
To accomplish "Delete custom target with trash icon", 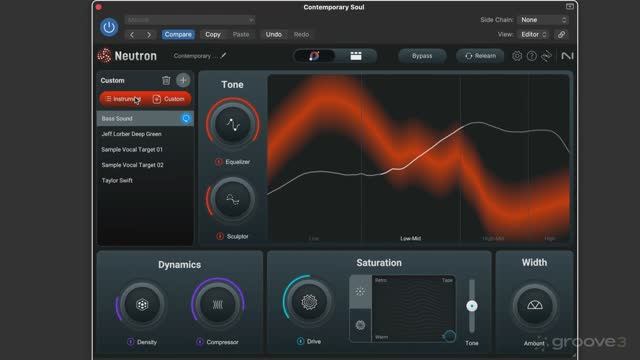I will [x=166, y=80].
